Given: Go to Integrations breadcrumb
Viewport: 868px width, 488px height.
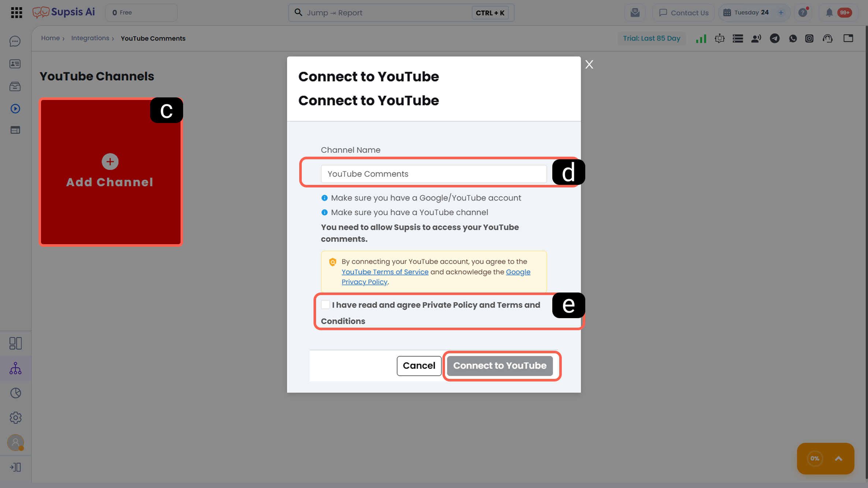Looking at the screenshot, I should click(x=90, y=38).
